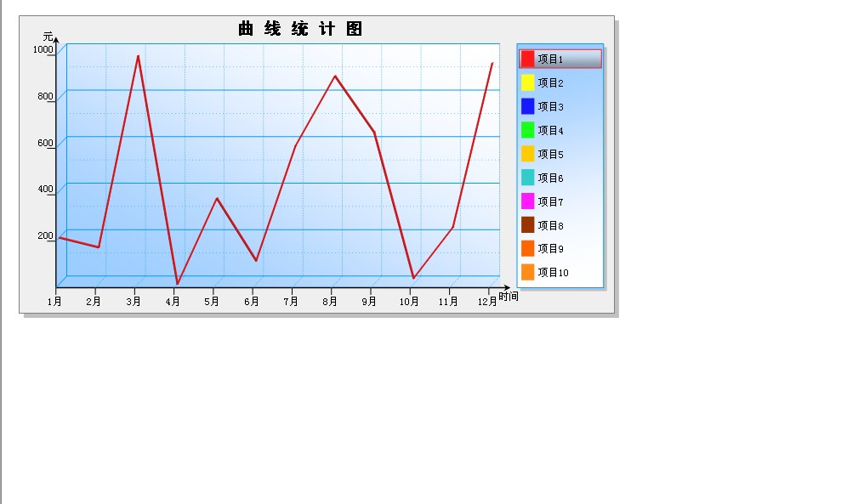Click the yellow swatch for 项目2
The width and height of the screenshot is (847, 504).
(528, 82)
